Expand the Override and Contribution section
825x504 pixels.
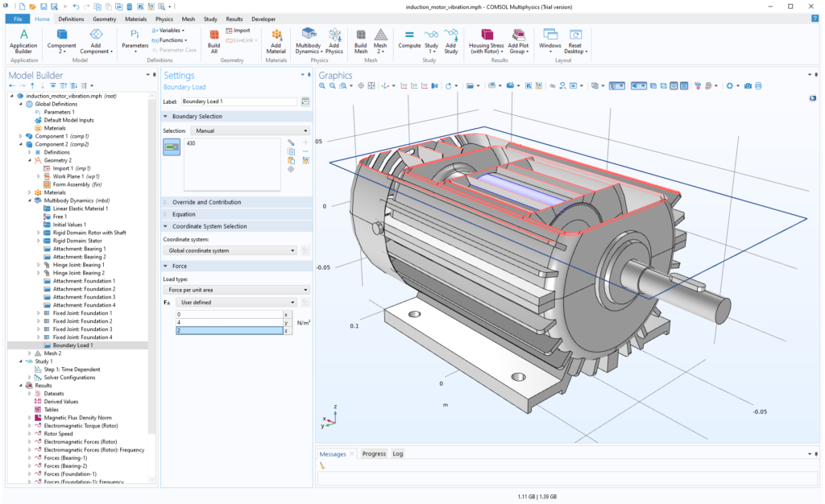point(237,202)
